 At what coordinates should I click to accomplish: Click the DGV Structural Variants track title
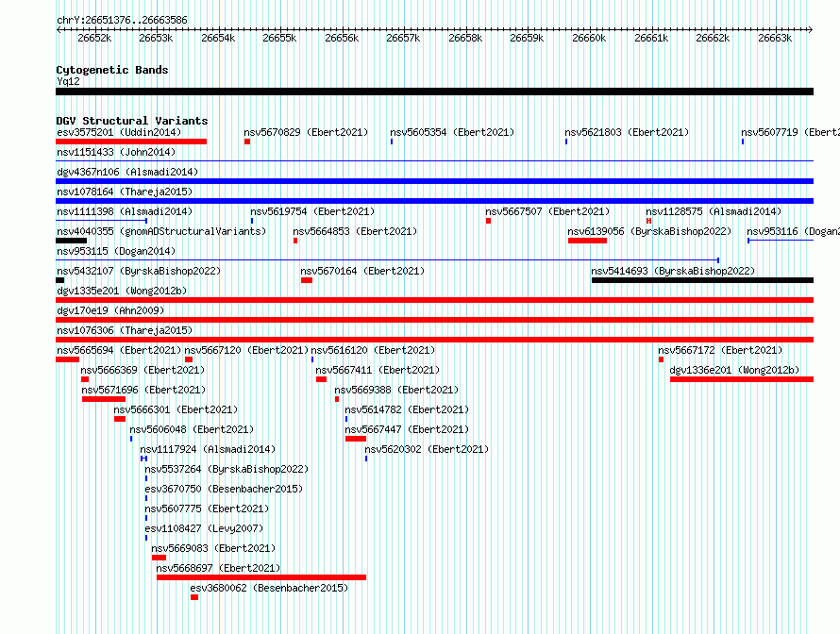tap(132, 121)
